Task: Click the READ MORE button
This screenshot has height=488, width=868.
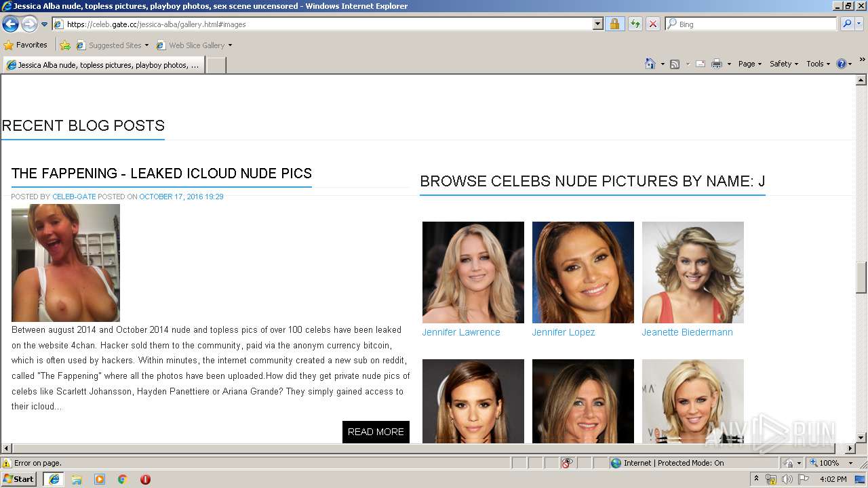Action: [x=376, y=432]
